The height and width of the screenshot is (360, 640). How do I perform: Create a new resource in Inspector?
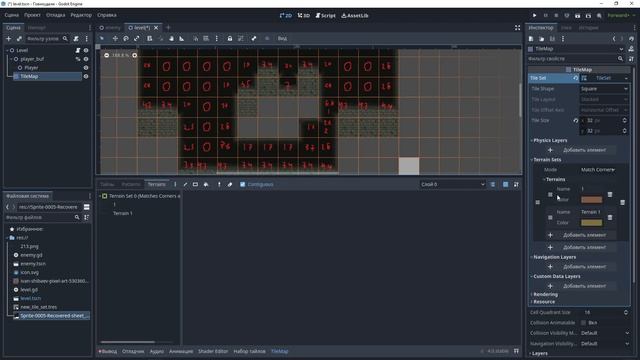[x=531, y=39]
